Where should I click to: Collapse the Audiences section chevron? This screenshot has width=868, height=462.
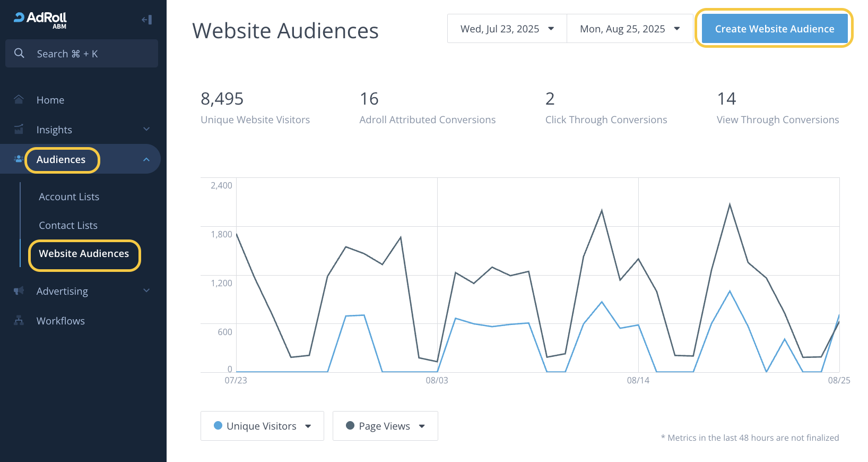click(x=146, y=159)
